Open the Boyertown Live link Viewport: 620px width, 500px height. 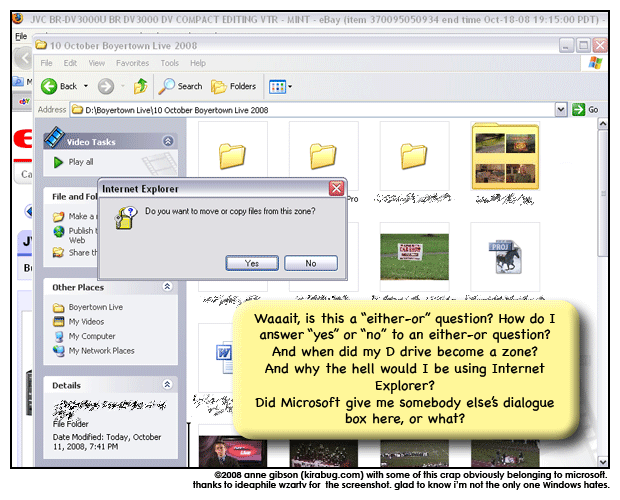(96, 307)
